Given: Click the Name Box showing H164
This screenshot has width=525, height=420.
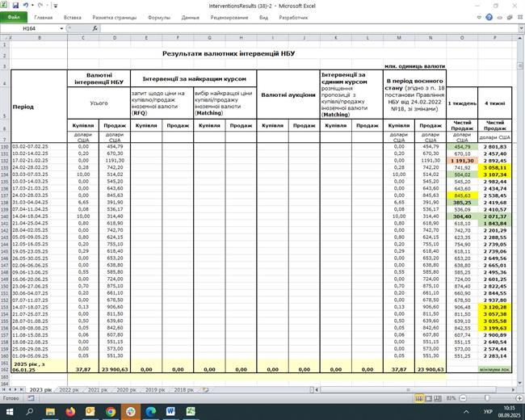Looking at the screenshot, I should click(x=29, y=28).
